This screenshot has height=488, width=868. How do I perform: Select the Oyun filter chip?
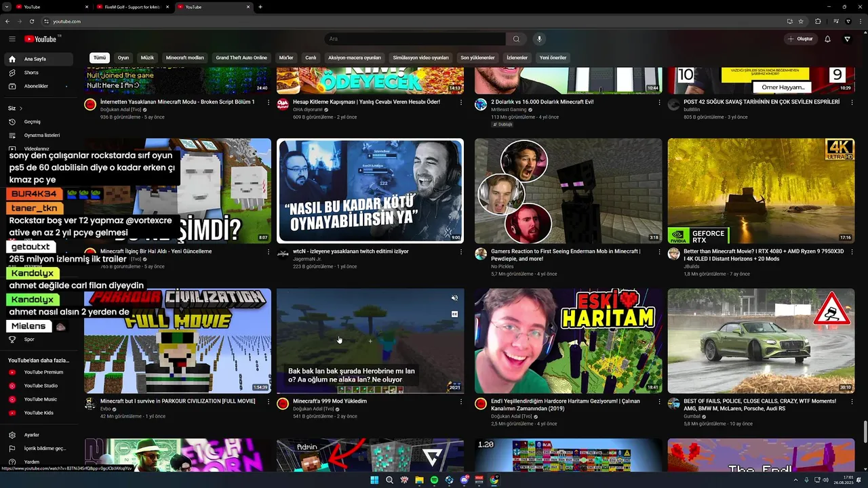click(x=123, y=58)
